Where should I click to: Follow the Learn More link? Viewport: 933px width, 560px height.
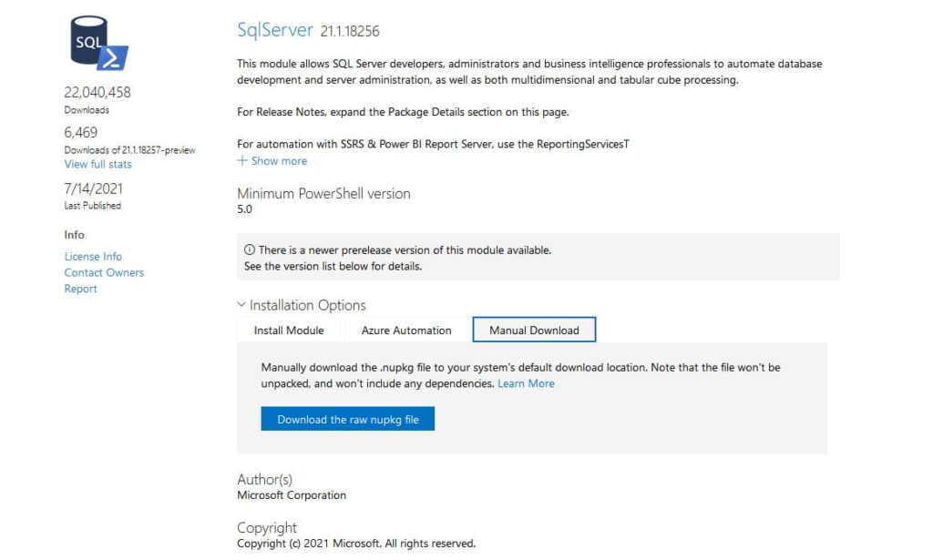(x=526, y=383)
